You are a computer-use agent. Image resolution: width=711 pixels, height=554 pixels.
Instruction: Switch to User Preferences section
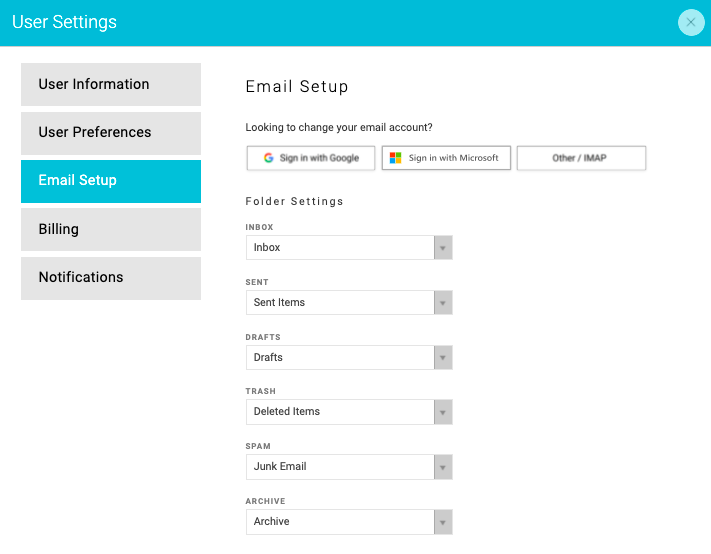[111, 133]
